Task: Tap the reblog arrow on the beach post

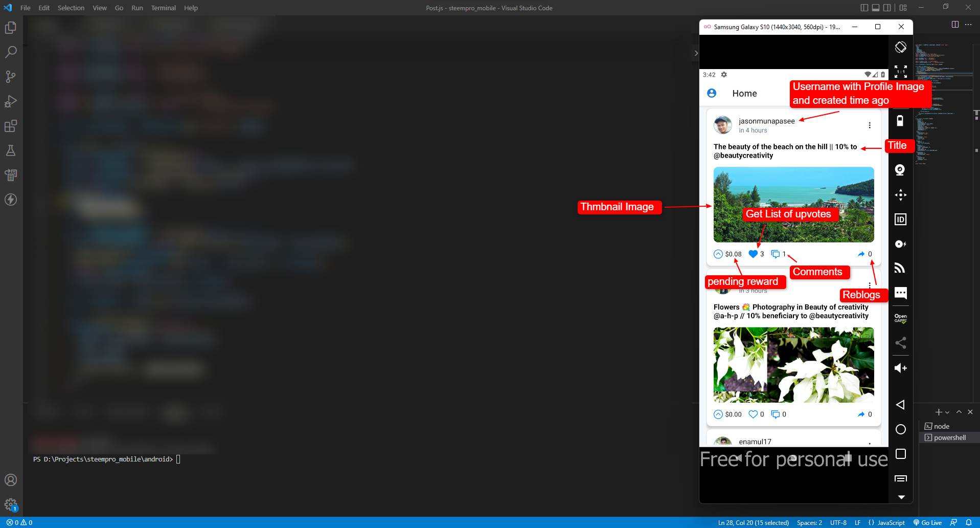Action: click(861, 254)
